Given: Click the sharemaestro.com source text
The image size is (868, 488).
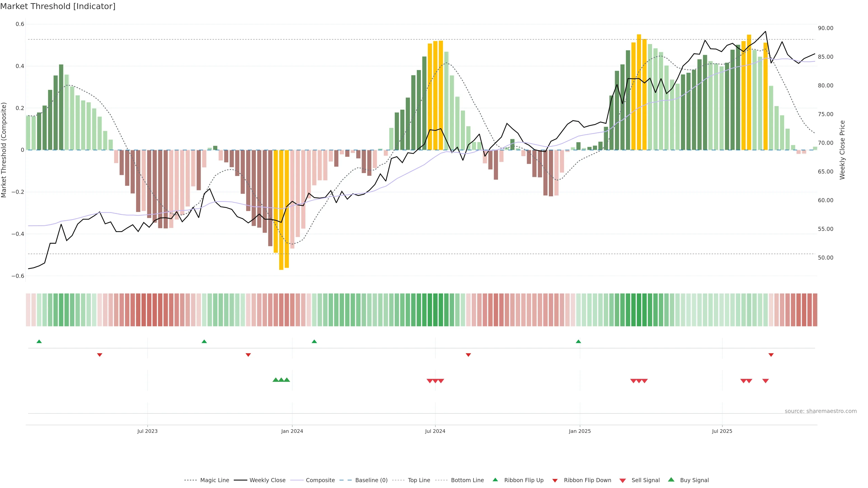Looking at the screenshot, I should 821,411.
